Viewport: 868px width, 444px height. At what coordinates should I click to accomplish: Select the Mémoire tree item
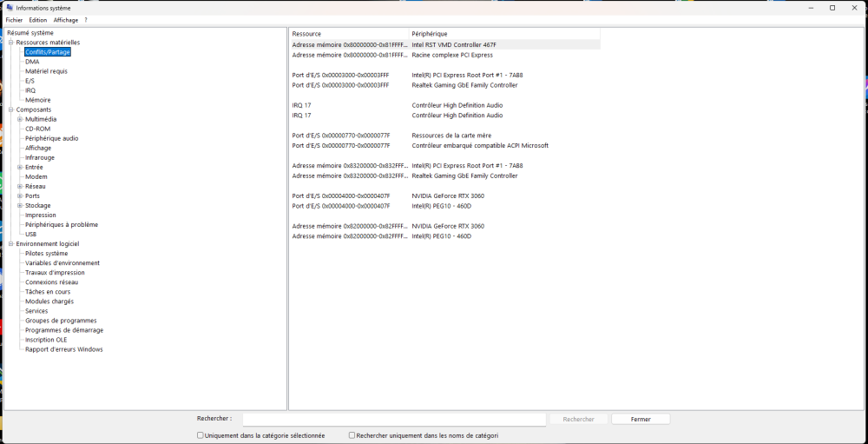[37, 100]
